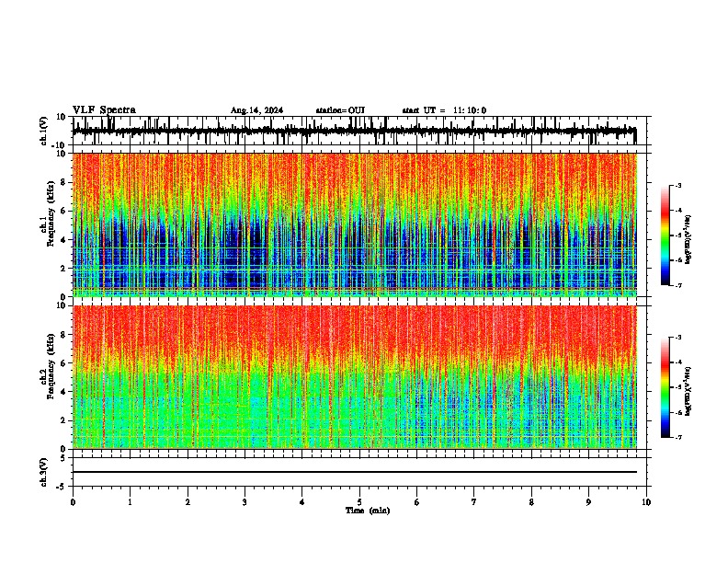Image resolution: width=728 pixels, height=563 pixels.
Task: Click the ch.2 spectrogram's lower color scale bar
Action: [x=665, y=387]
